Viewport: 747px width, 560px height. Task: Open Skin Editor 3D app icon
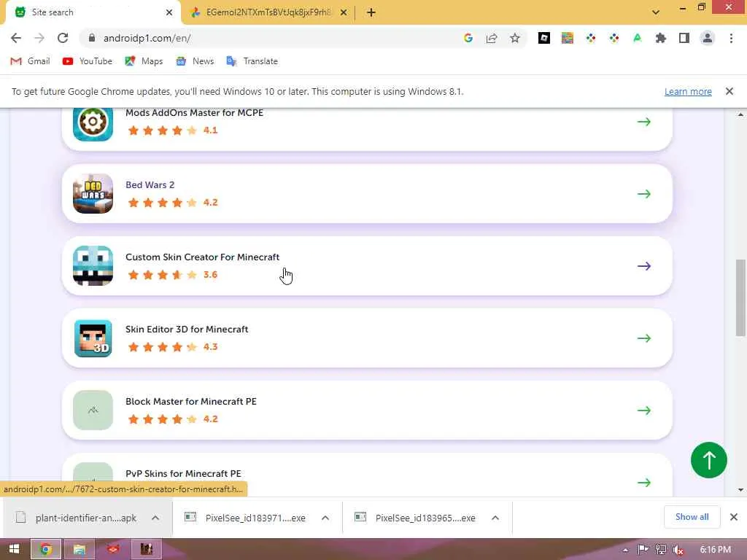[93, 338]
